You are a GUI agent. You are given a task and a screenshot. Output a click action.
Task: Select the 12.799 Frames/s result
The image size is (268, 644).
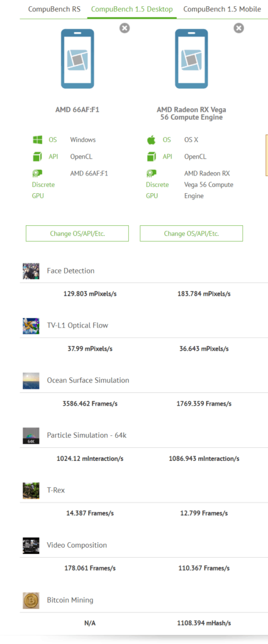[x=204, y=513]
